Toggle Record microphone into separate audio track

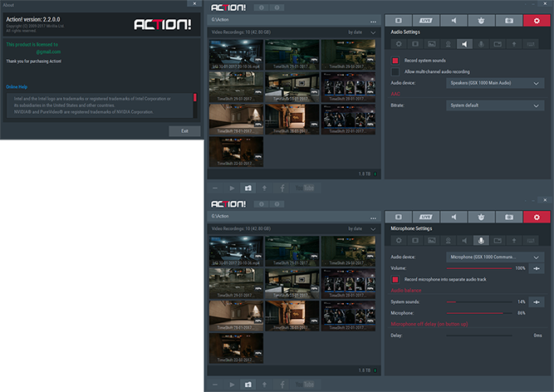(395, 279)
